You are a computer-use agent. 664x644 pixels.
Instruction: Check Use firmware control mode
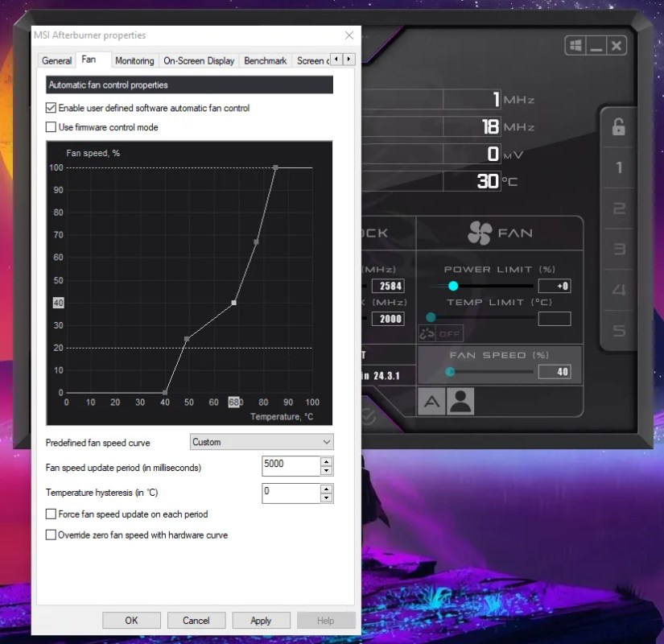(x=51, y=126)
